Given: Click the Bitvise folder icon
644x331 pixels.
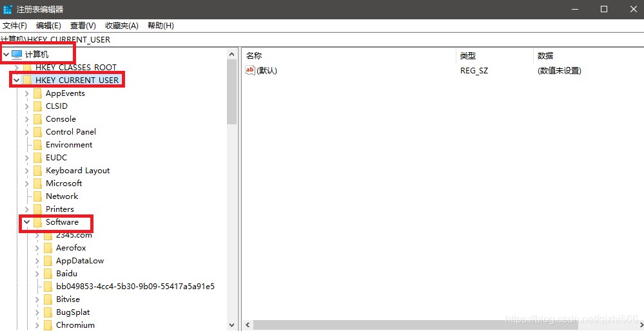Looking at the screenshot, I should 48,299.
